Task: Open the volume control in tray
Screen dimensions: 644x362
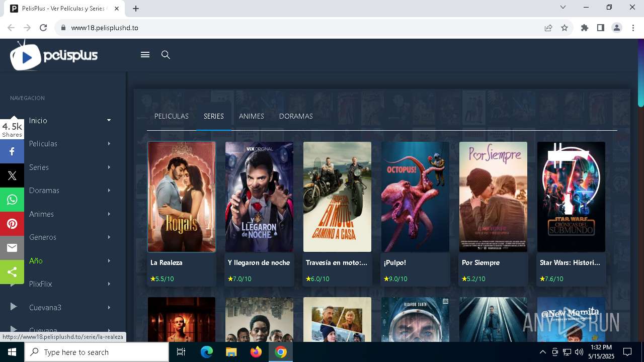Action: tap(579, 352)
